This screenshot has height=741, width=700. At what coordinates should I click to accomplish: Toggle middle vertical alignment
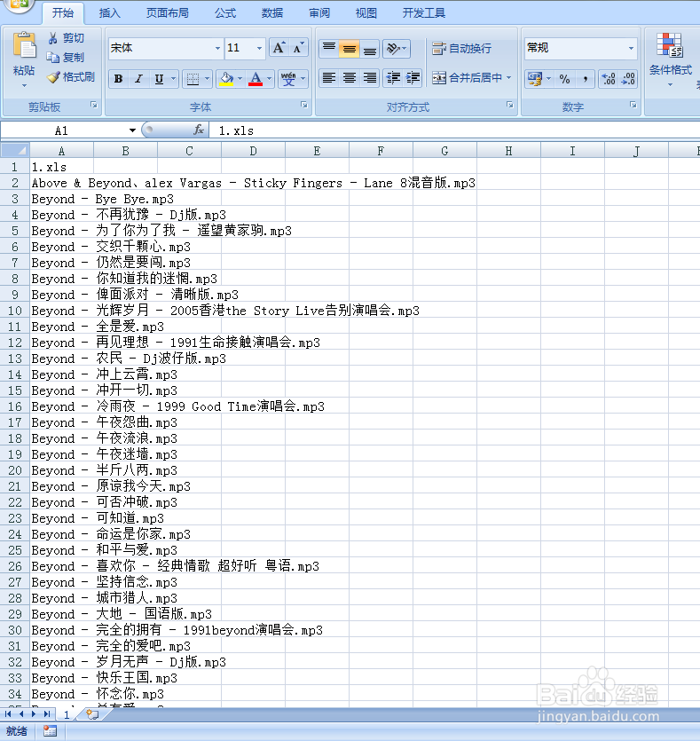(x=349, y=48)
